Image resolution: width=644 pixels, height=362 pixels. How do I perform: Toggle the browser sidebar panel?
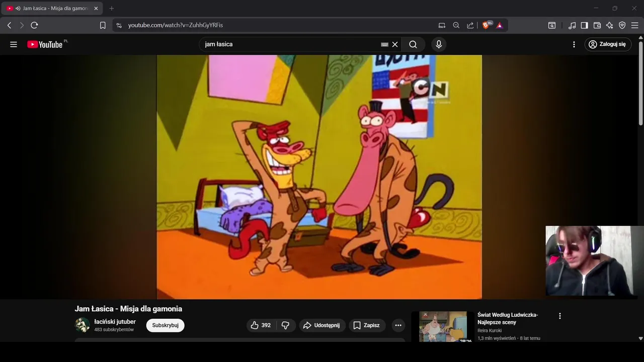(585, 25)
